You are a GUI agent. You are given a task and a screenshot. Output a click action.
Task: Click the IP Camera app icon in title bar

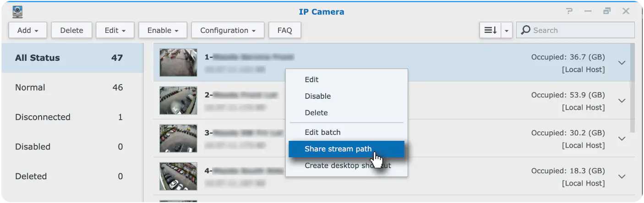pyautogui.click(x=17, y=12)
